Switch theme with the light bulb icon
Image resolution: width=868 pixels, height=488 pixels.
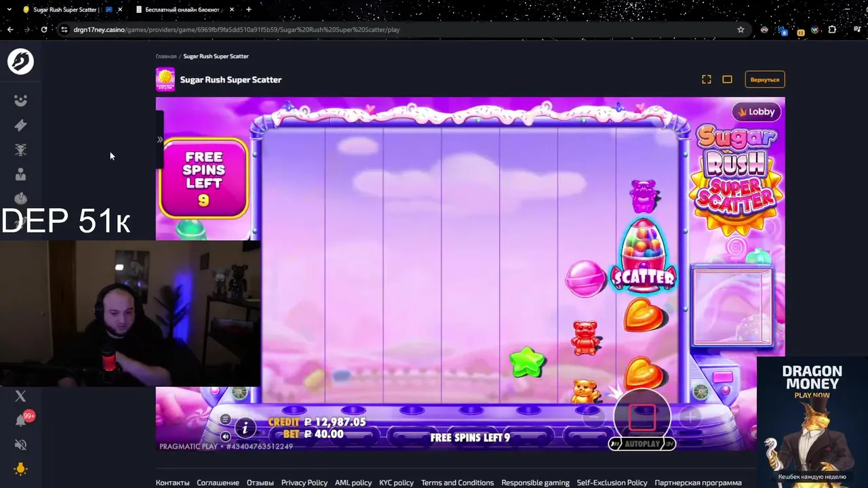pos(20,469)
